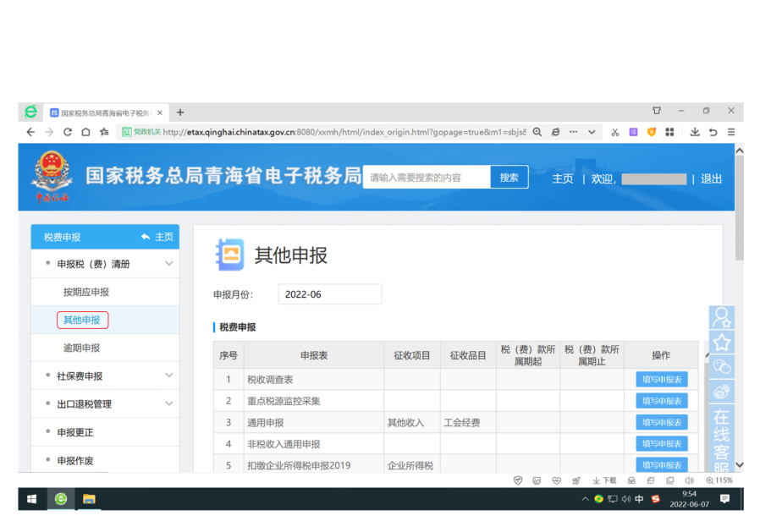
Task: Return to 主页 from the 税费申报 sidebar header
Action: point(157,237)
